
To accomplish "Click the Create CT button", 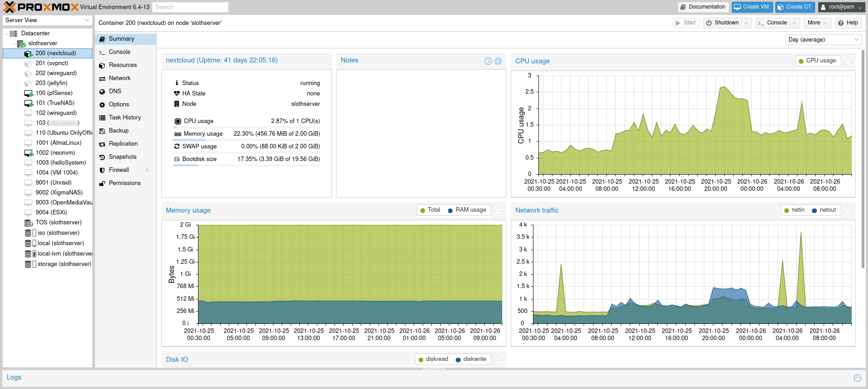I will click(x=795, y=7).
